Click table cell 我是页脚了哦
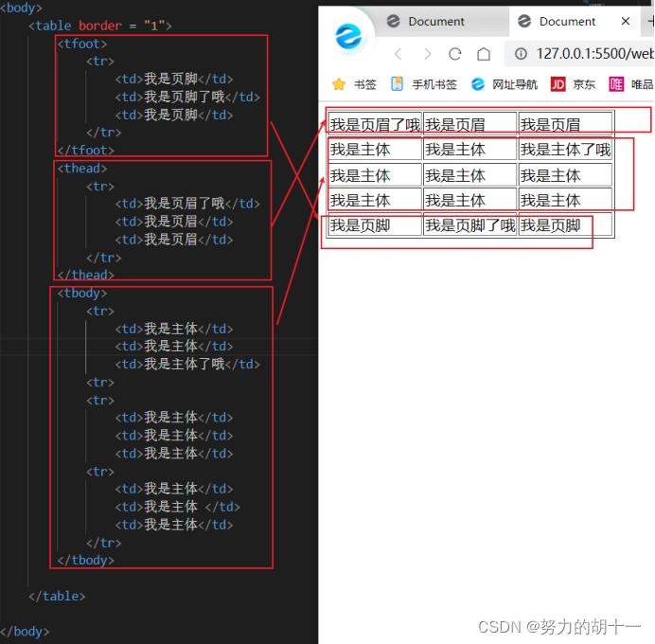Screen dimensions: 655x644 [x=469, y=225]
